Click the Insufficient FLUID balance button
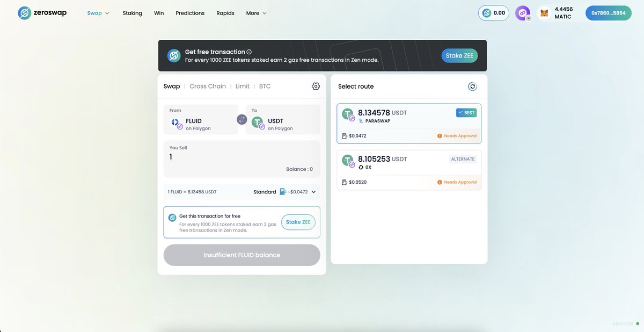Image resolution: width=644 pixels, height=332 pixels. [x=242, y=255]
